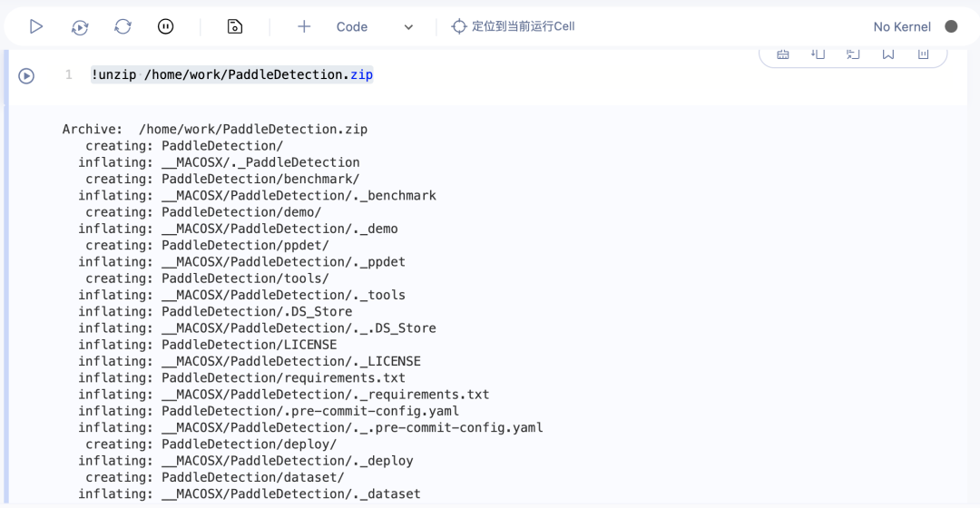Click the '__MACOSX/PaddleDetection/._.pre-commit-config.yaml' line
This screenshot has width=980, height=508.
tap(310, 427)
